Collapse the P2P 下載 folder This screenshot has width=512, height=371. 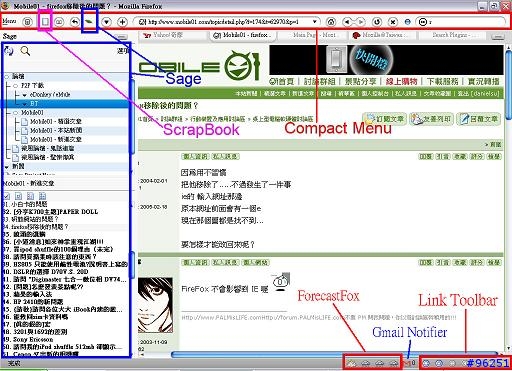16,86
